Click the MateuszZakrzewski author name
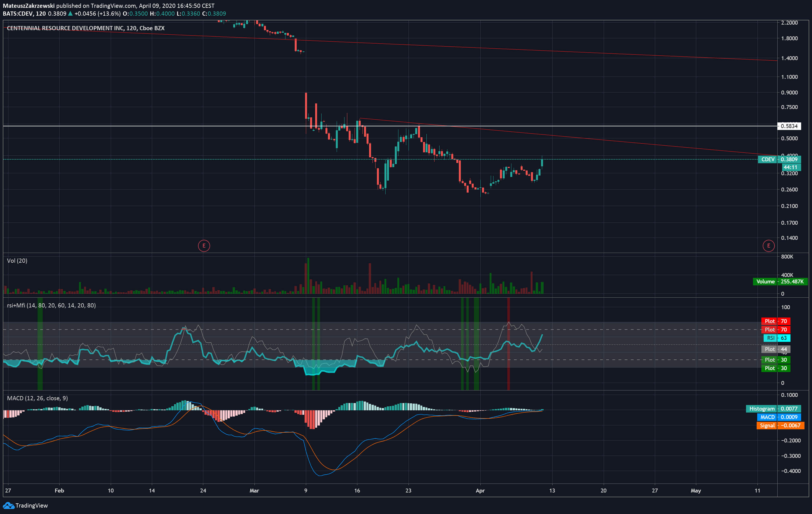Viewport: 812px width, 514px height. coord(29,6)
